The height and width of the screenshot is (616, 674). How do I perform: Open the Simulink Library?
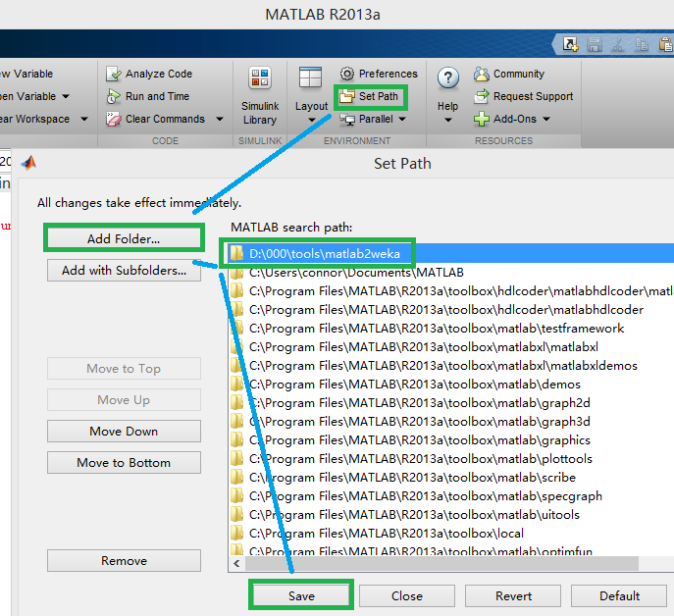(260, 95)
